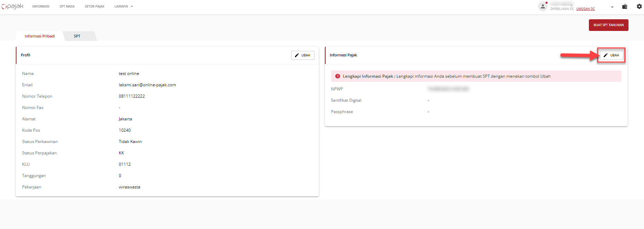This screenshot has width=644, height=229.
Task: Switch to the SPT tab
Action: point(77,36)
